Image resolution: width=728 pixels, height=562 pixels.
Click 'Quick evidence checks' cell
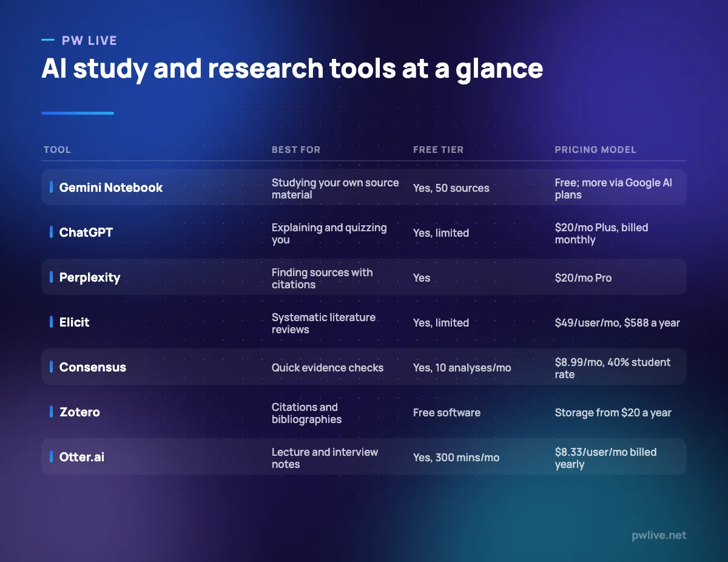point(328,368)
